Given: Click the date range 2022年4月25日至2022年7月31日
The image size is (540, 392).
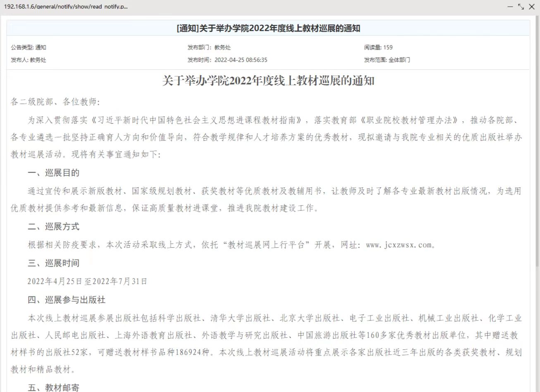Looking at the screenshot, I should pos(87,282).
